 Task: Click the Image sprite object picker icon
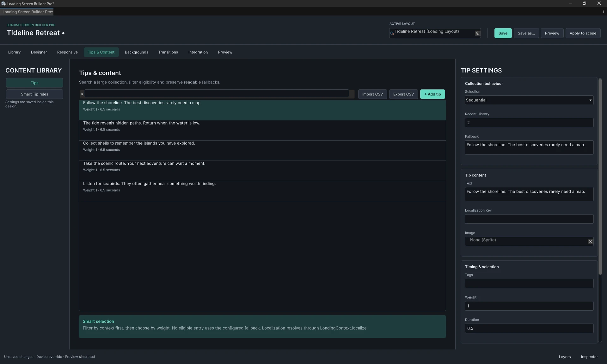coord(590,241)
